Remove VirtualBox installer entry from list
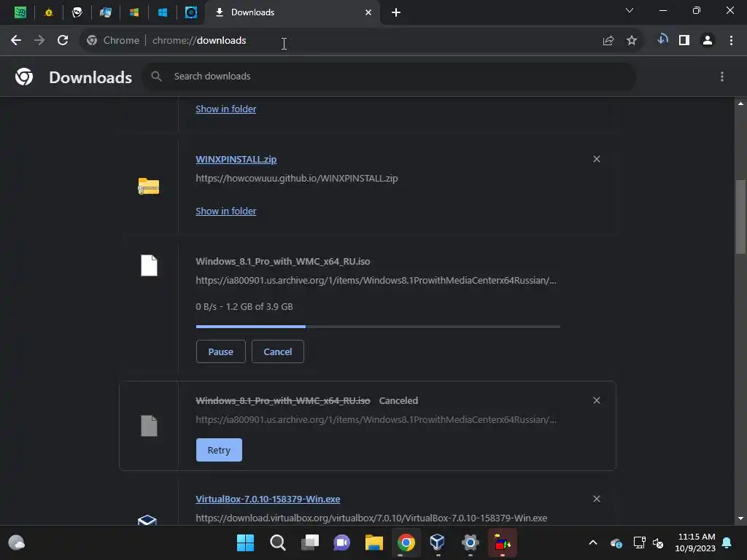 point(597,499)
